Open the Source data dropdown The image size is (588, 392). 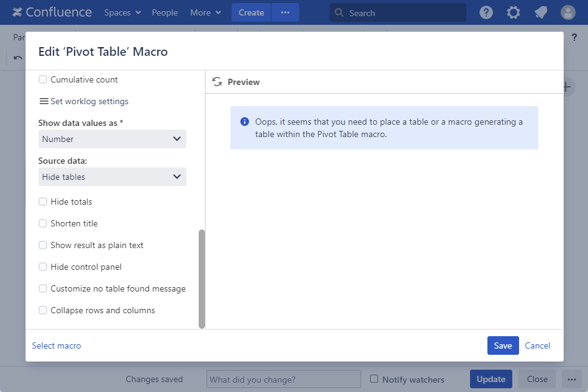(x=112, y=177)
